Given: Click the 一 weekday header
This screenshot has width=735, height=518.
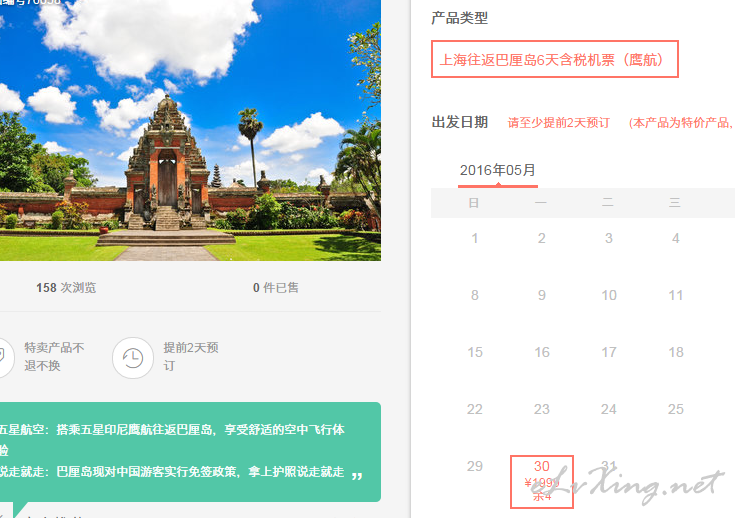Looking at the screenshot, I should click(541, 203).
